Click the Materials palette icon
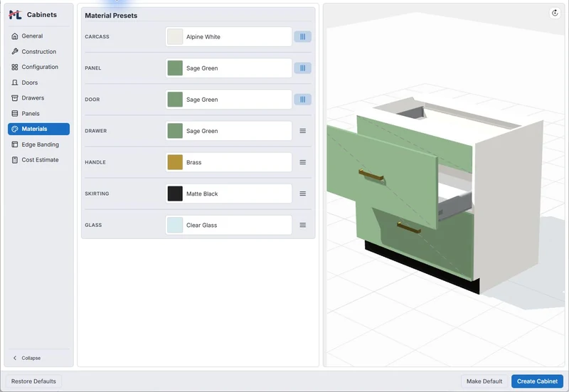Image resolution: width=569 pixels, height=392 pixels. pyautogui.click(x=15, y=129)
